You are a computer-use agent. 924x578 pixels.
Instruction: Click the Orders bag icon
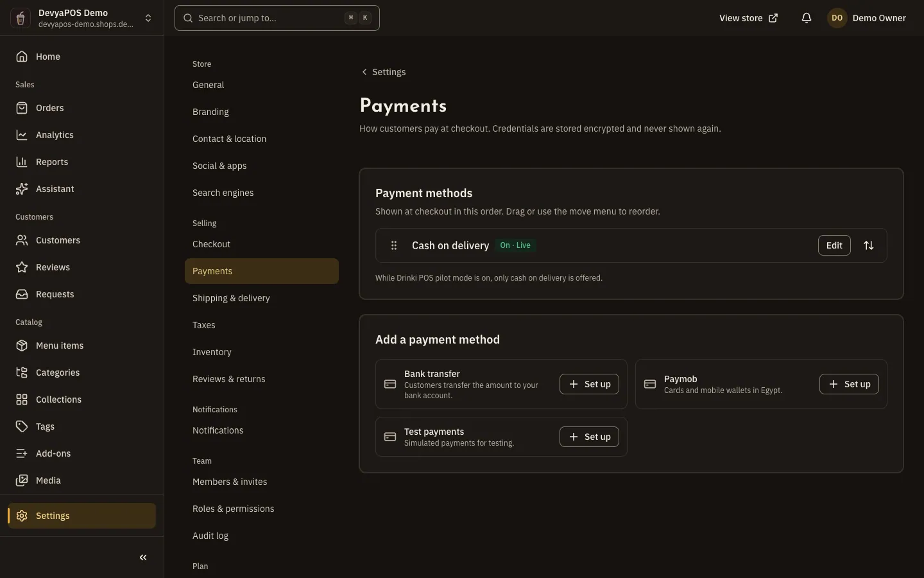click(x=22, y=108)
